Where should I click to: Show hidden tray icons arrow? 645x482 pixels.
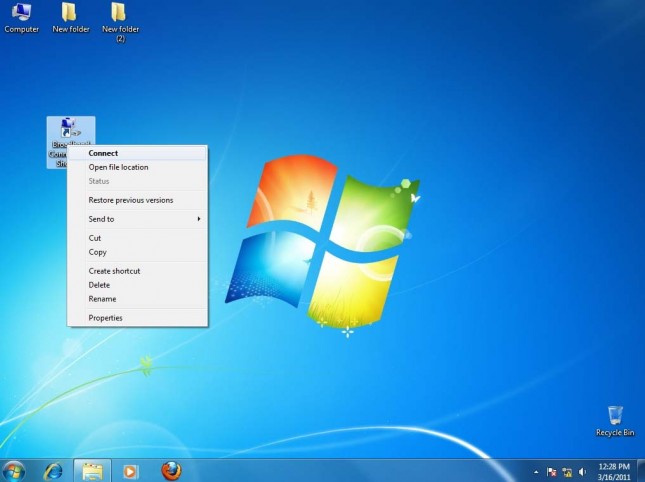pyautogui.click(x=536, y=472)
